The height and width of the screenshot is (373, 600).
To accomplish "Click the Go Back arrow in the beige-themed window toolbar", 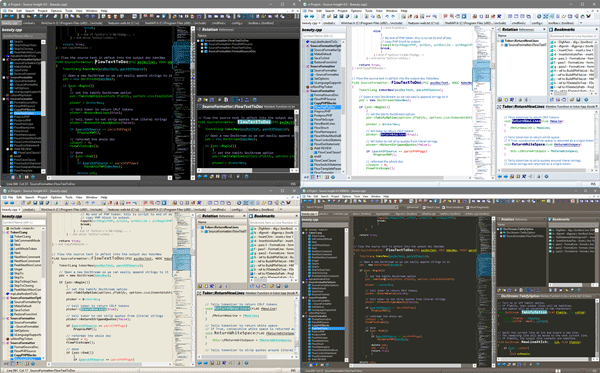I will (5, 203).
